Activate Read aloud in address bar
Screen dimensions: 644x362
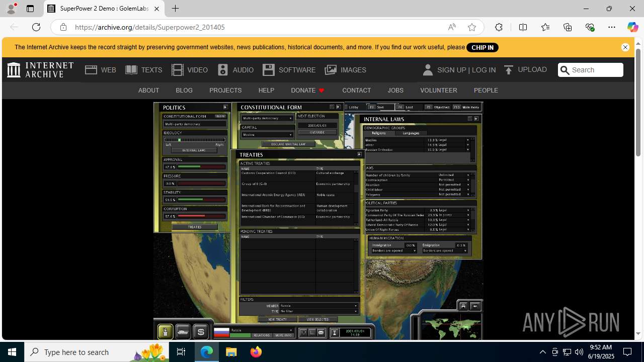pos(452,27)
